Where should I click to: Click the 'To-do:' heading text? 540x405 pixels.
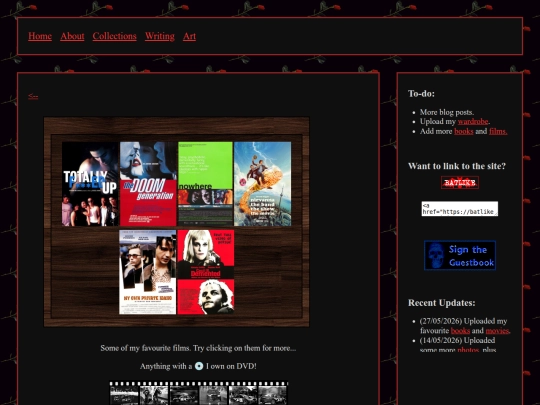pos(421,94)
